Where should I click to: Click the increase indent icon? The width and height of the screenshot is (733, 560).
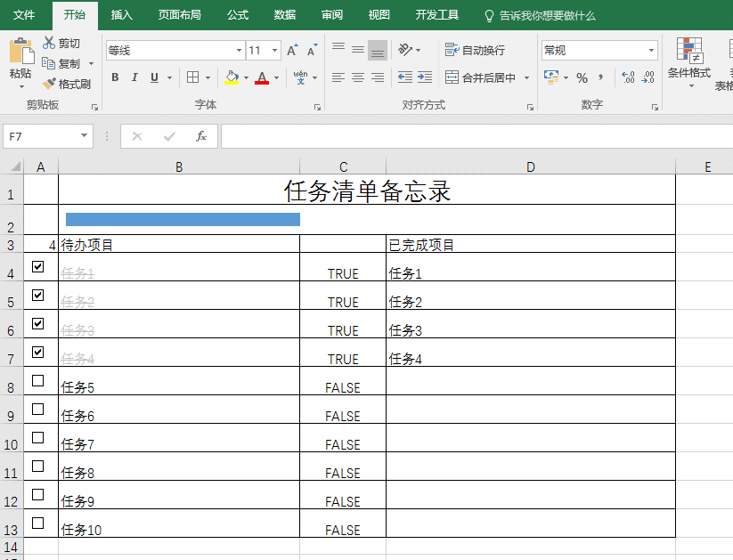point(424,78)
